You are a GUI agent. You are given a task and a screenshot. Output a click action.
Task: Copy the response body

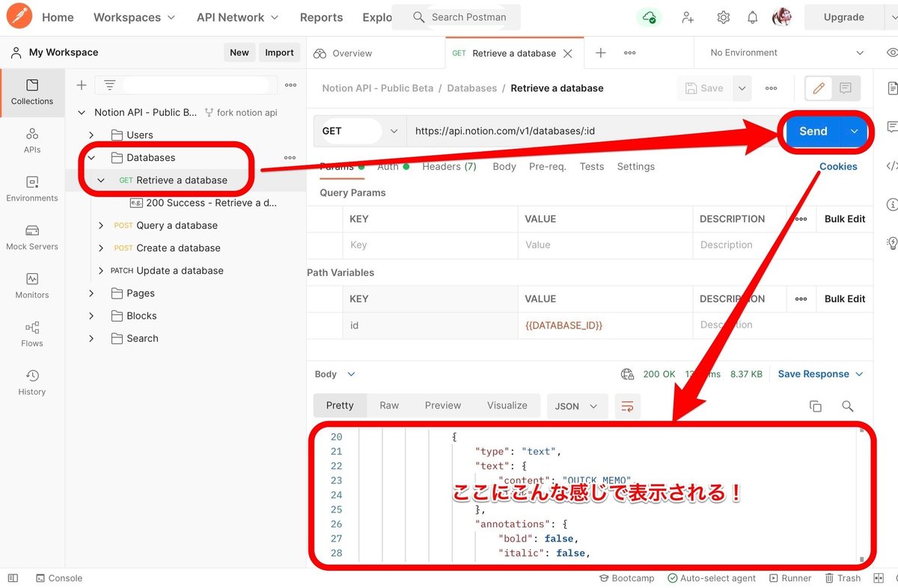[815, 406]
